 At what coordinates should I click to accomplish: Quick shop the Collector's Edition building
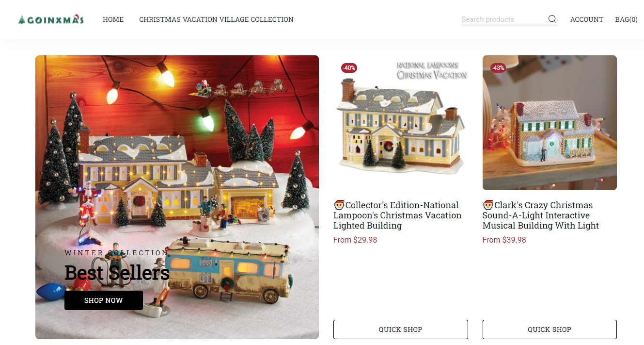click(x=401, y=329)
